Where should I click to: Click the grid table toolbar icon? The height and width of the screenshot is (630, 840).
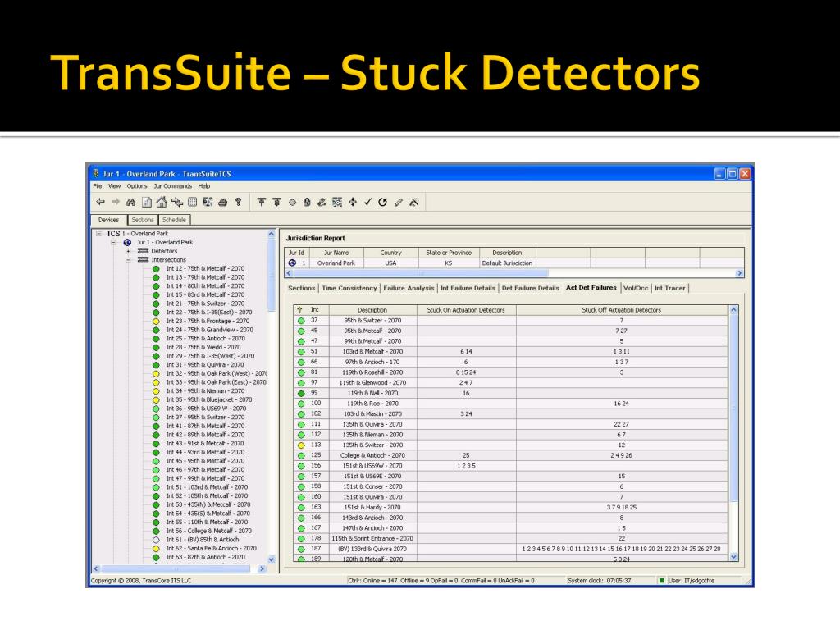click(x=192, y=202)
